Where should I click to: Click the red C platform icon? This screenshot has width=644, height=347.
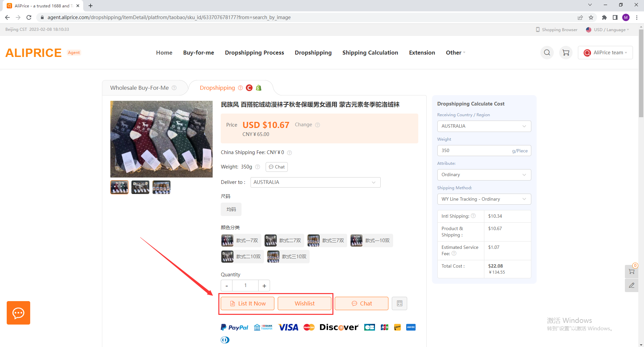tap(249, 88)
